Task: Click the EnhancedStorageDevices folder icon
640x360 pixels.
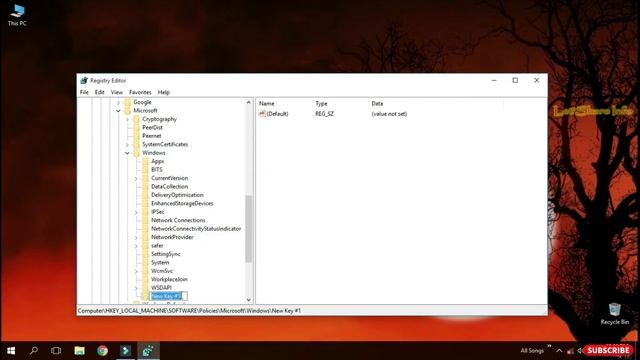Action: (145, 203)
